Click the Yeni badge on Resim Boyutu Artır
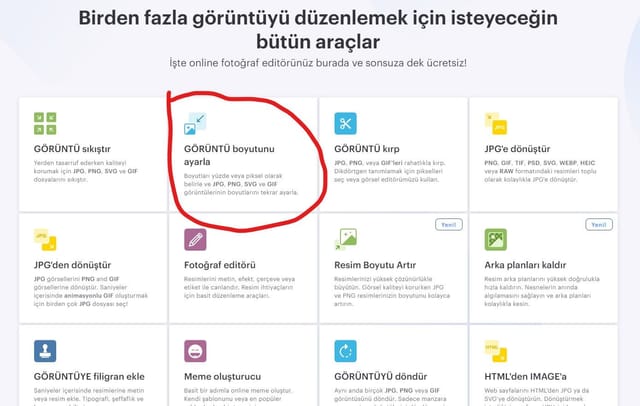Screen dimensions: 640x406 pyautogui.click(x=449, y=225)
